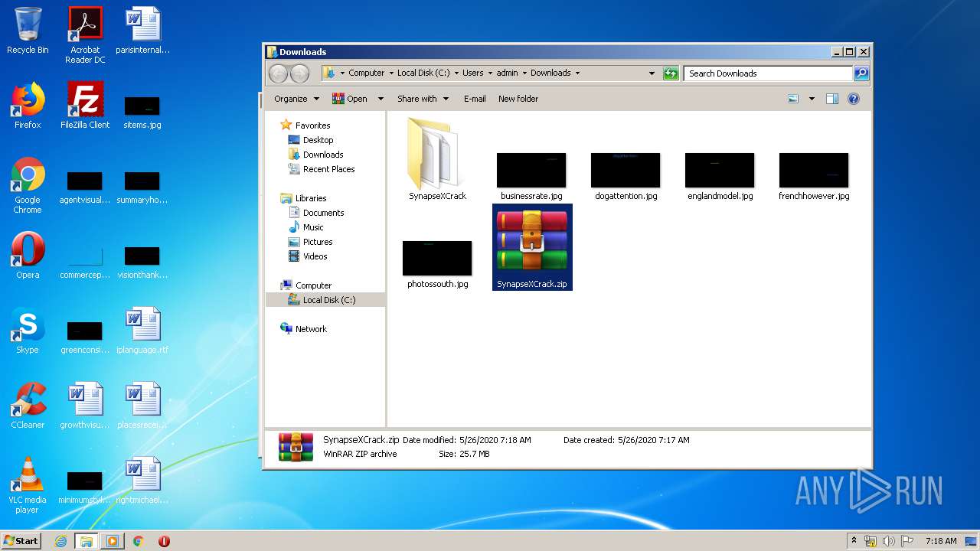
Task: Click Computer in the address breadcrumb
Action: click(x=367, y=73)
